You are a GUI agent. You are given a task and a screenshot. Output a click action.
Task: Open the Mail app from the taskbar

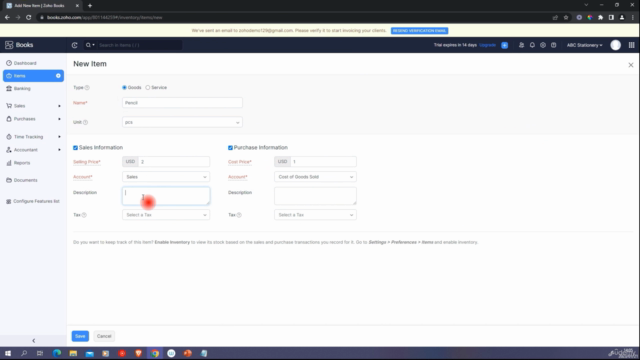[x=89, y=353]
